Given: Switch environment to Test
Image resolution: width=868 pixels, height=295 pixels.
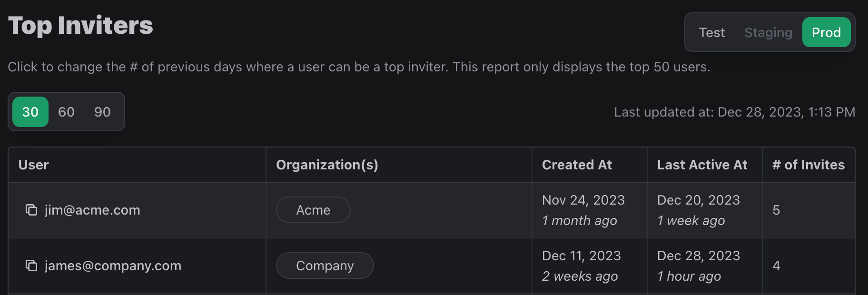Looking at the screenshot, I should [711, 32].
